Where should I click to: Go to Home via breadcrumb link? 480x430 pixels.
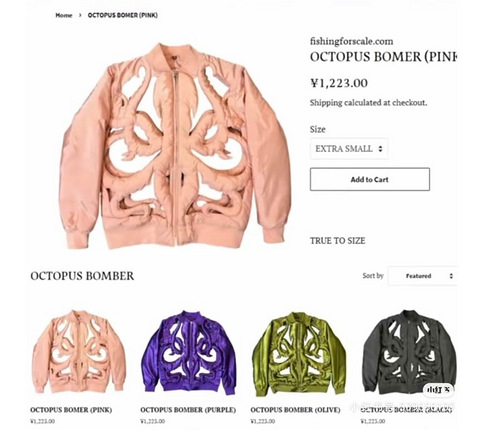click(64, 15)
